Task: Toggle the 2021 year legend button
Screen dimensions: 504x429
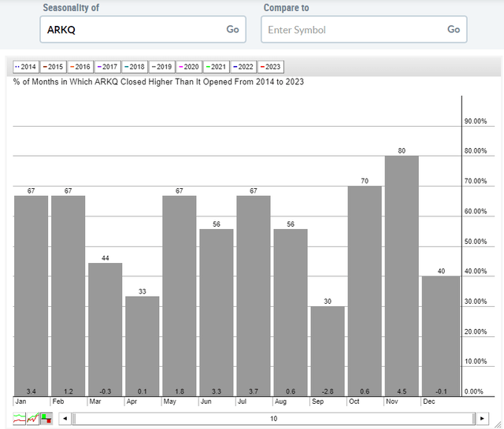Action: (x=217, y=67)
